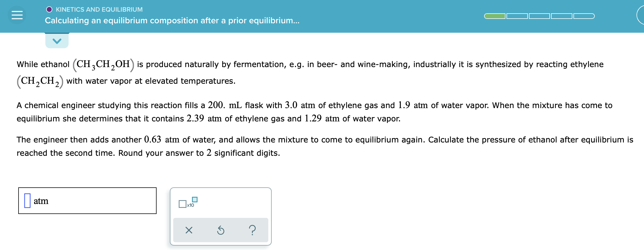The height and width of the screenshot is (250, 644).
Task: Open help via the question mark icon
Action: coord(253,230)
